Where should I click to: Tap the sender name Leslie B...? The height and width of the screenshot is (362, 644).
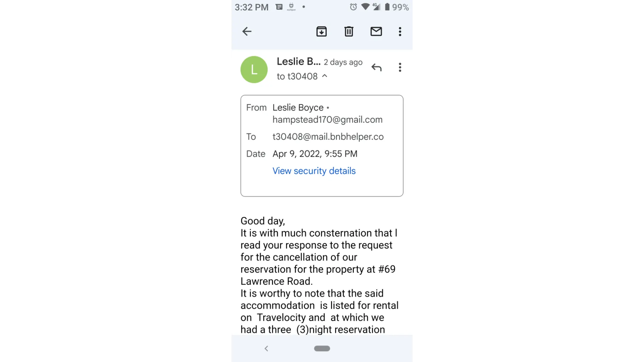(x=298, y=62)
